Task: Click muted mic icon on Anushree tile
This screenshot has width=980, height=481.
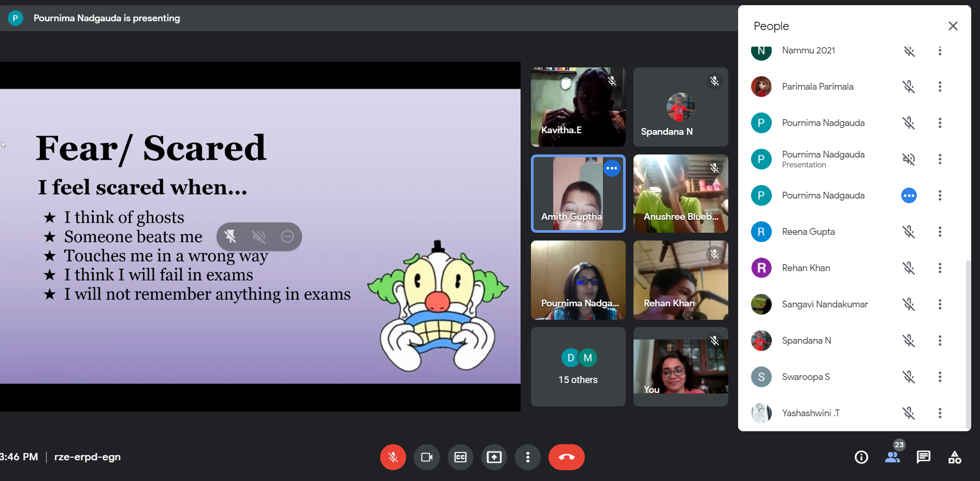Action: coord(715,168)
